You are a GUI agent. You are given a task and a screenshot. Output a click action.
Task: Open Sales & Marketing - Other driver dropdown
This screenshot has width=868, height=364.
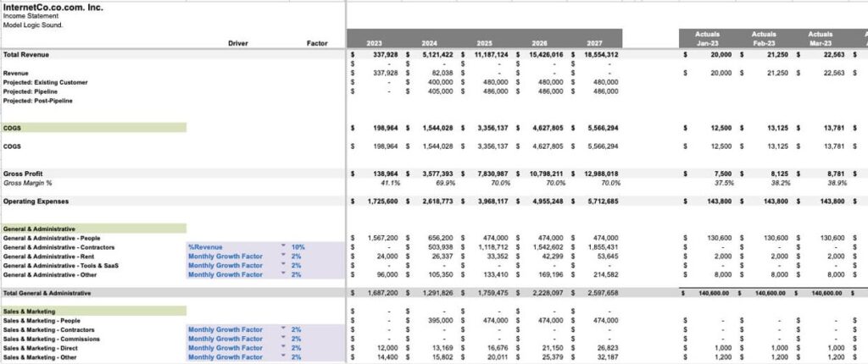(x=282, y=357)
